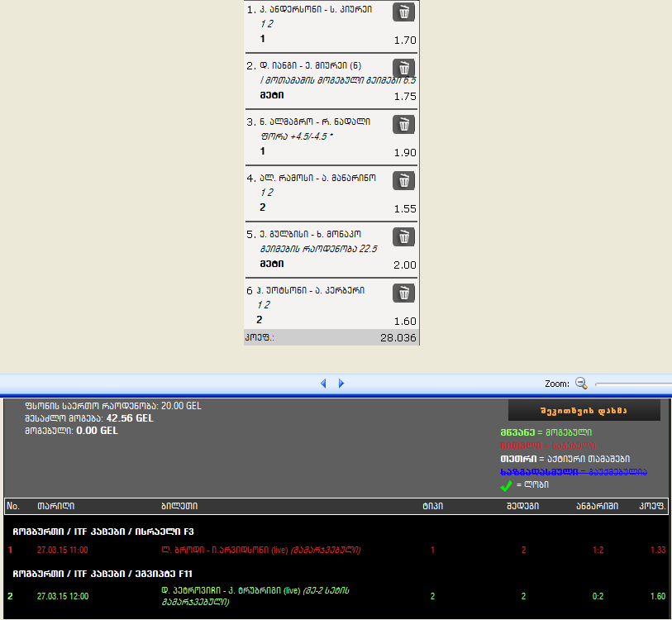Screen dimensions: 672x620
Task: Click გეიმების რაოდენობა 22.5 bet type text
Action: [318, 249]
